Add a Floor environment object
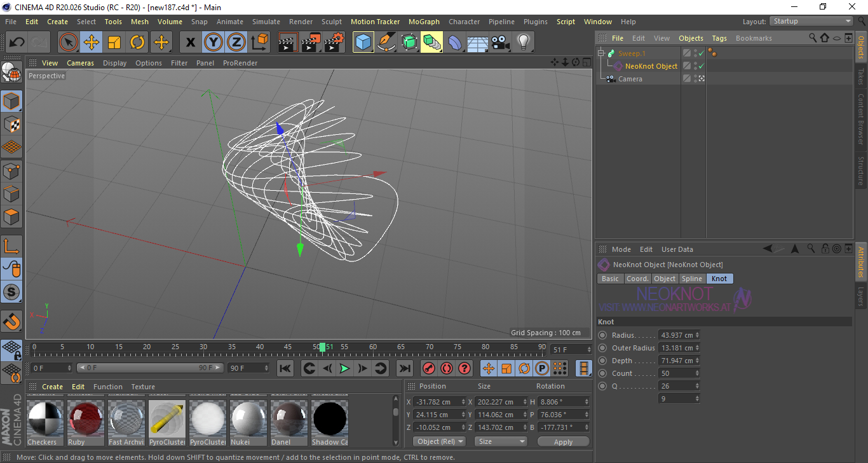Image resolution: width=868 pixels, height=463 pixels. [477, 43]
